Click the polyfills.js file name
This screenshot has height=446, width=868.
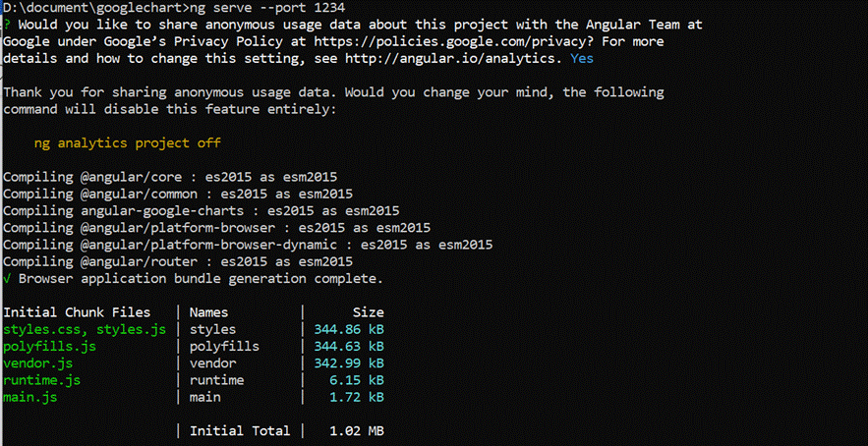(49, 347)
